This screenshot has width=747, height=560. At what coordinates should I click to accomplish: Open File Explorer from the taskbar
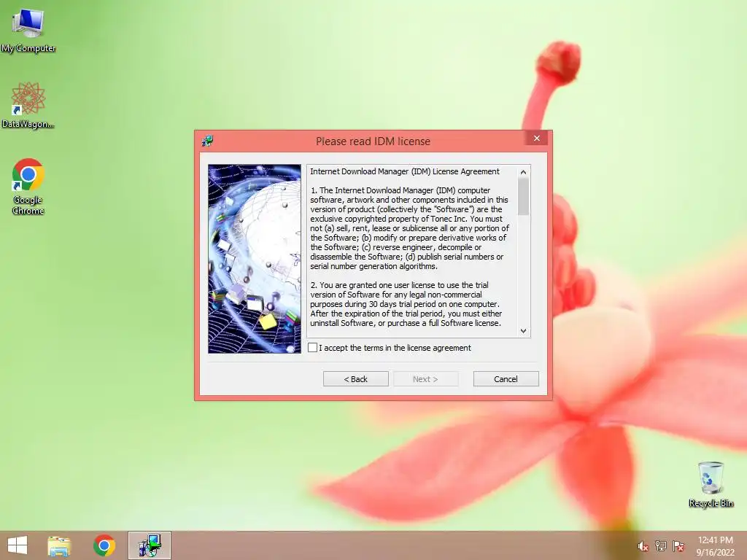pos(59,545)
